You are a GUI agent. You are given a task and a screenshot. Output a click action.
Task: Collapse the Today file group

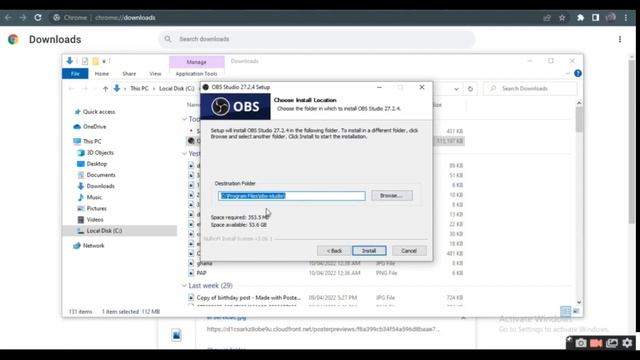point(184,119)
